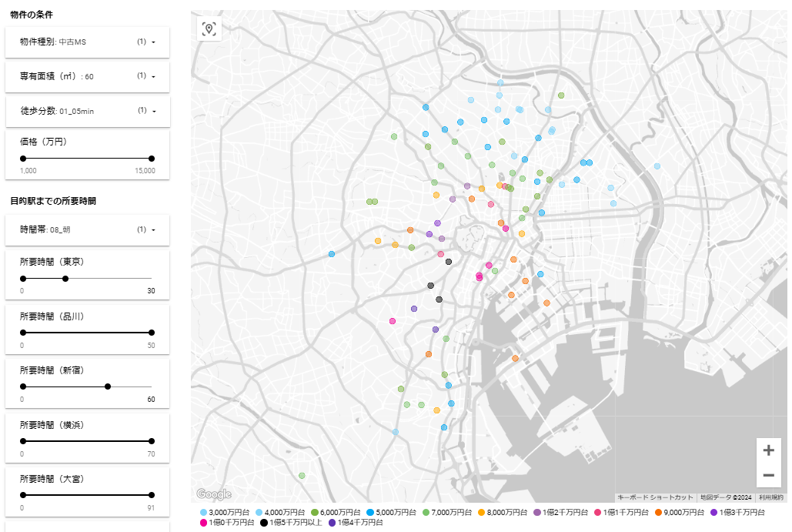Open the 物件種別 dropdown

(x=88, y=42)
